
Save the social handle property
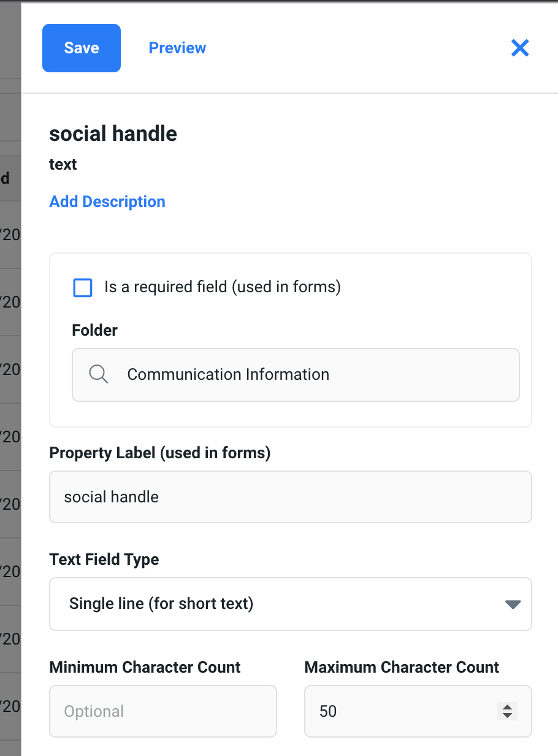pyautogui.click(x=82, y=48)
